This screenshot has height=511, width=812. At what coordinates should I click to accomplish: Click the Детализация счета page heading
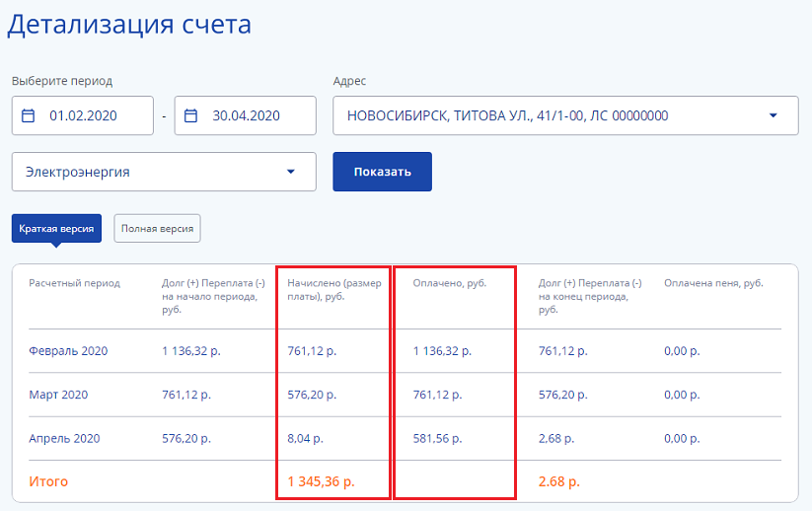[x=129, y=25]
